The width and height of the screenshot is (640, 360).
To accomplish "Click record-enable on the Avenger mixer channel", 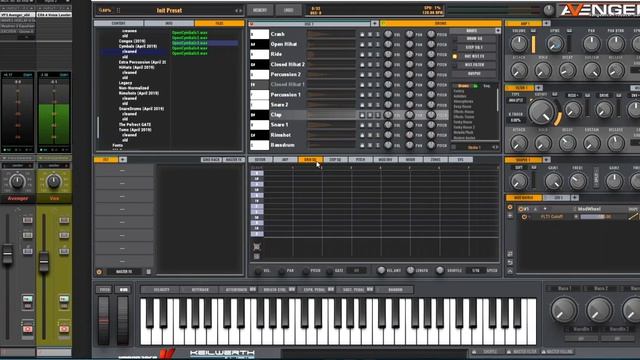I will coord(27,329).
